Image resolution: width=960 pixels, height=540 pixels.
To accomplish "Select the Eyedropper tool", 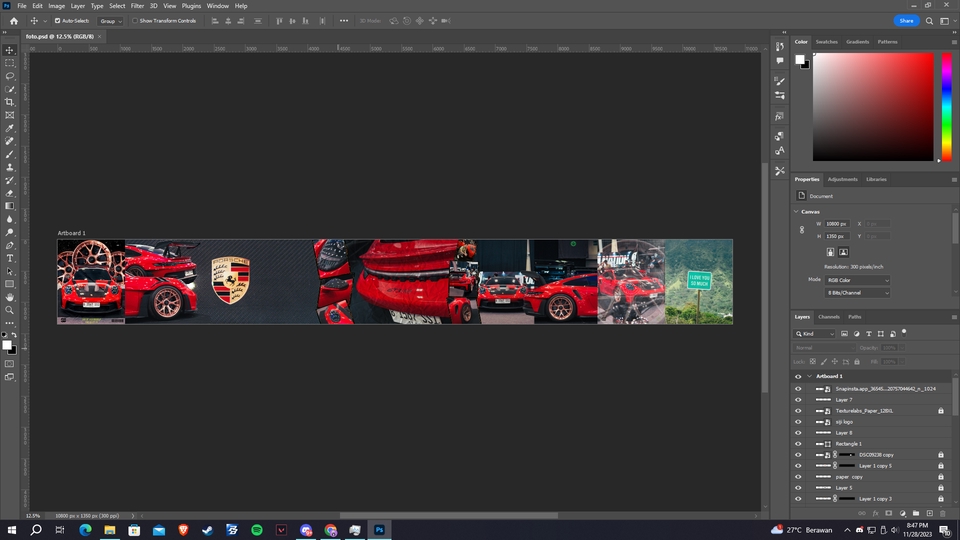I will tap(10, 128).
